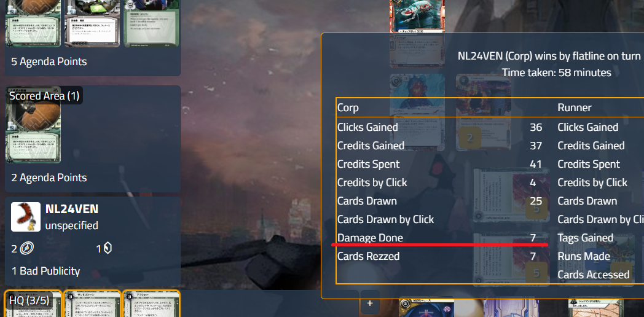
Task: Select the third card in HQ
Action: pos(152,303)
